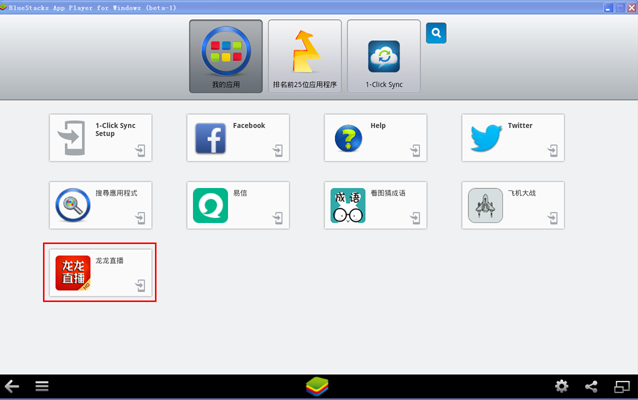Screen dimensions: 638x400
Task: Click the 易信 label text
Action: point(240,193)
